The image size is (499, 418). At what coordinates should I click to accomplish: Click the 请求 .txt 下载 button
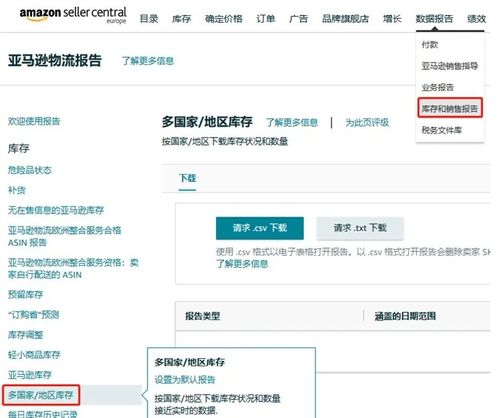click(360, 228)
